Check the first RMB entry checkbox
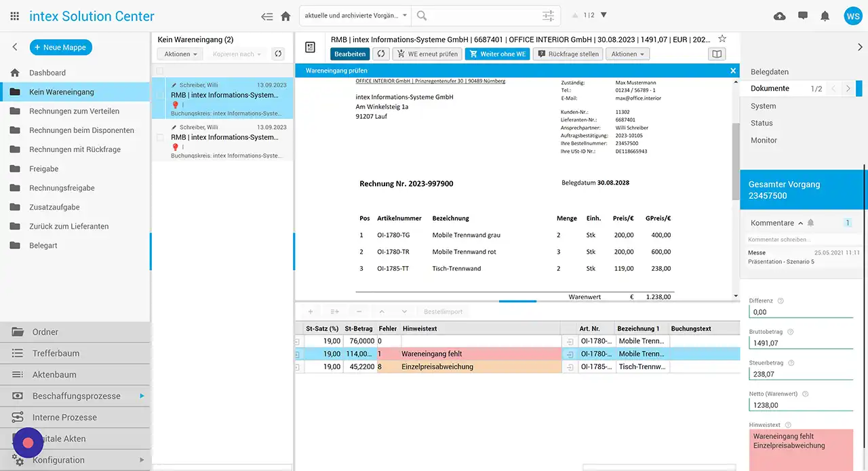 coord(160,96)
